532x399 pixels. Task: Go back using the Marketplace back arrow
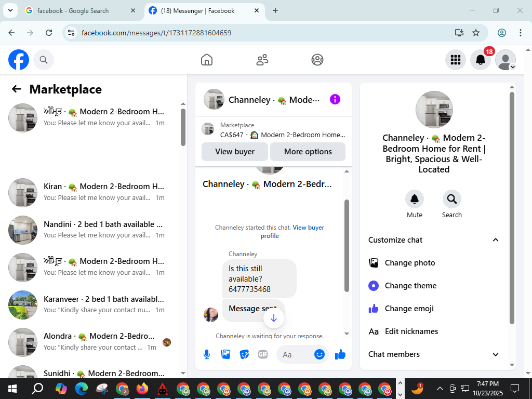(x=16, y=89)
